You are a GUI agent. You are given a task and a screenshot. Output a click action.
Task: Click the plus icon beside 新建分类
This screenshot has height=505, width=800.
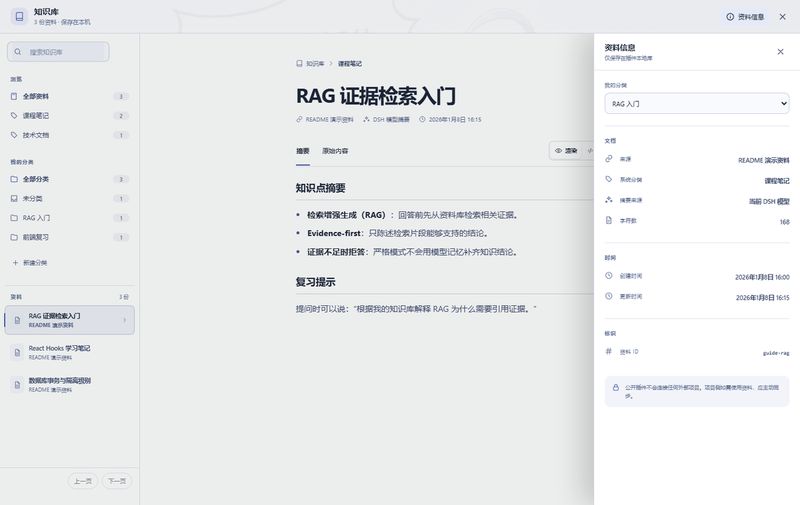click(x=15, y=263)
